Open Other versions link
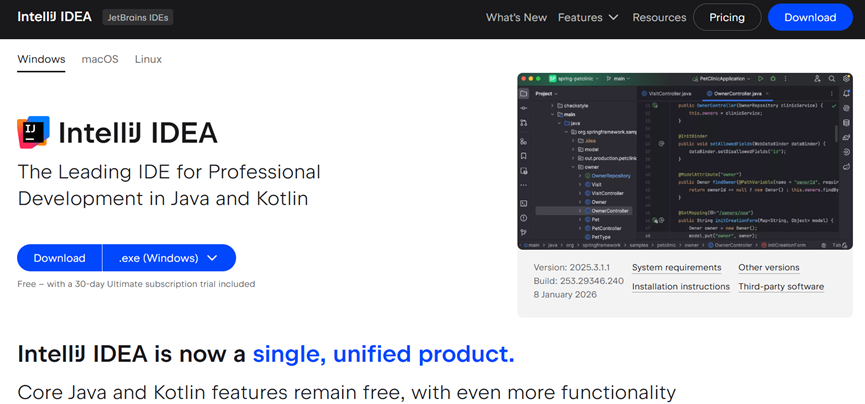 click(768, 268)
